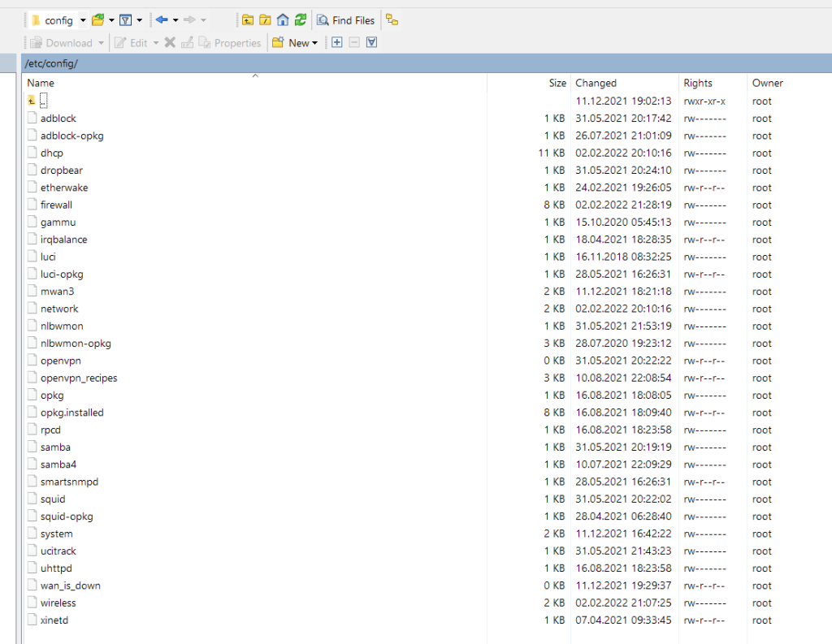Expand the open directory dropdown arrow
This screenshot has height=644, width=832.
[111, 20]
